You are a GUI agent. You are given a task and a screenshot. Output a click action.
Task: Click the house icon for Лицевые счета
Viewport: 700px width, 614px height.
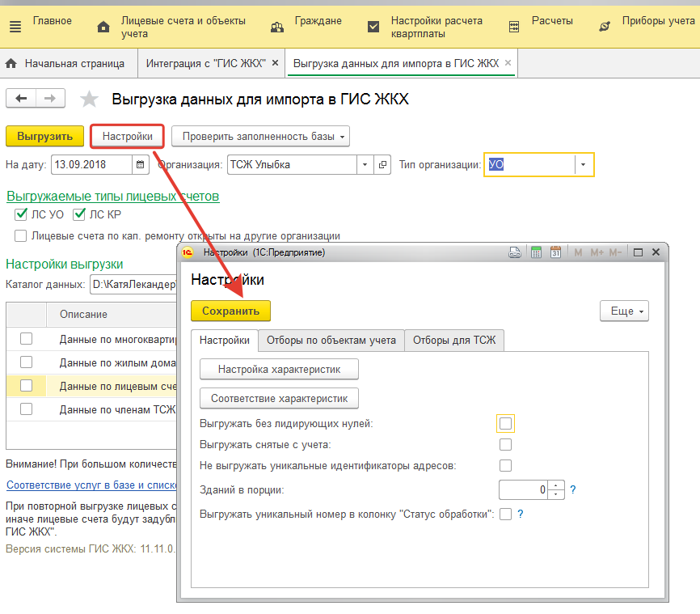pyautogui.click(x=103, y=28)
